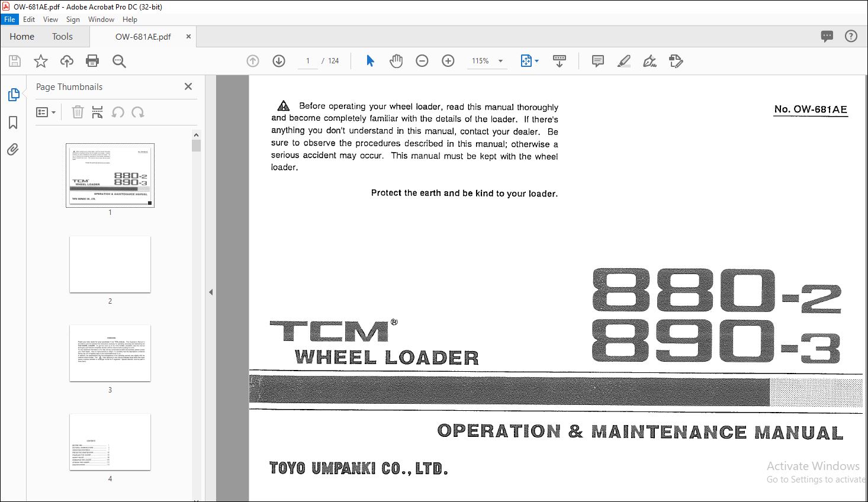868x502 pixels.
Task: Click the scroll-up arrow in thumbnails panel
Action: click(x=197, y=134)
